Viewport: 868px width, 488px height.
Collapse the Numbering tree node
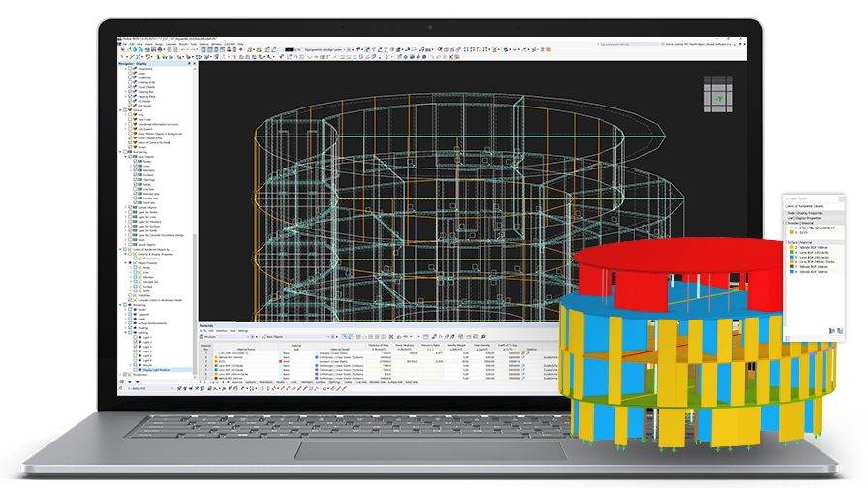(x=120, y=152)
